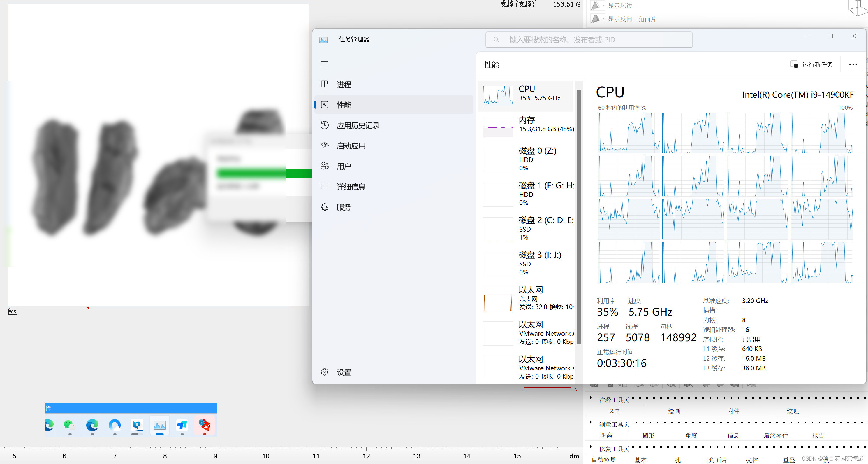Switch to the 角度 measurement tab
Screen dimensions: 868x464
(691, 435)
